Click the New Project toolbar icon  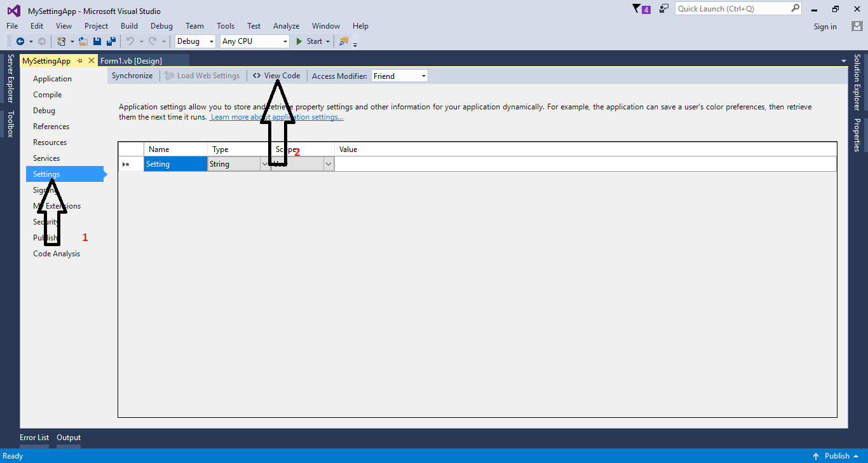coord(62,41)
